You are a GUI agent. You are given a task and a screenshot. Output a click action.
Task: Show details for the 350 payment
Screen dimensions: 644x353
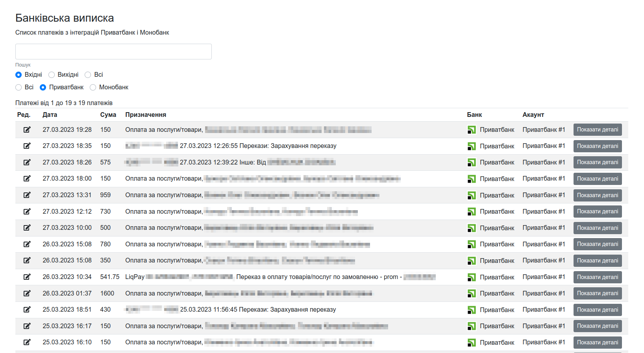[598, 261]
